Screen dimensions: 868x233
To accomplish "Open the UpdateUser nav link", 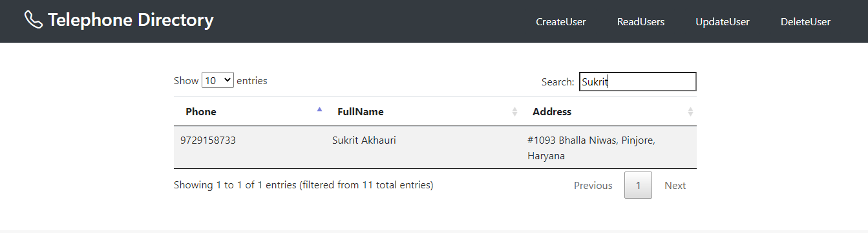I will (723, 21).
